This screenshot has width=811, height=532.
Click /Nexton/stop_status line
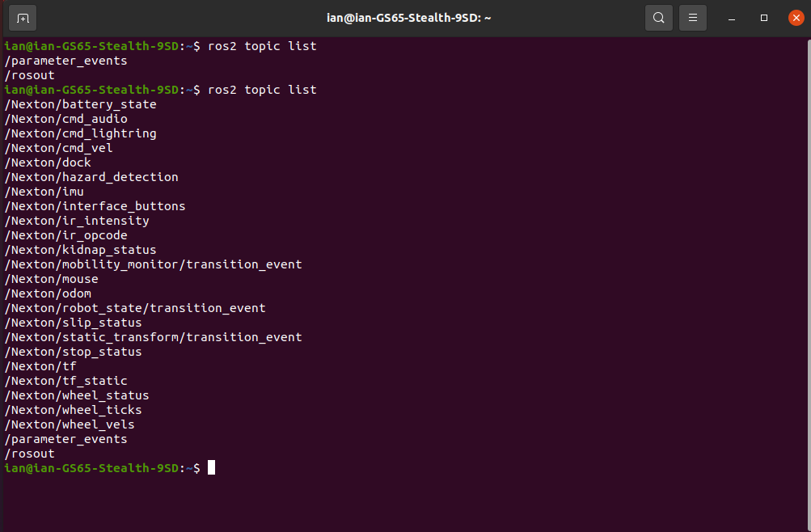point(74,352)
